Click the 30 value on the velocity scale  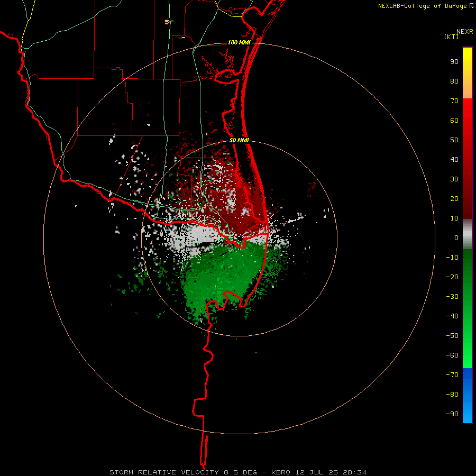(x=454, y=179)
